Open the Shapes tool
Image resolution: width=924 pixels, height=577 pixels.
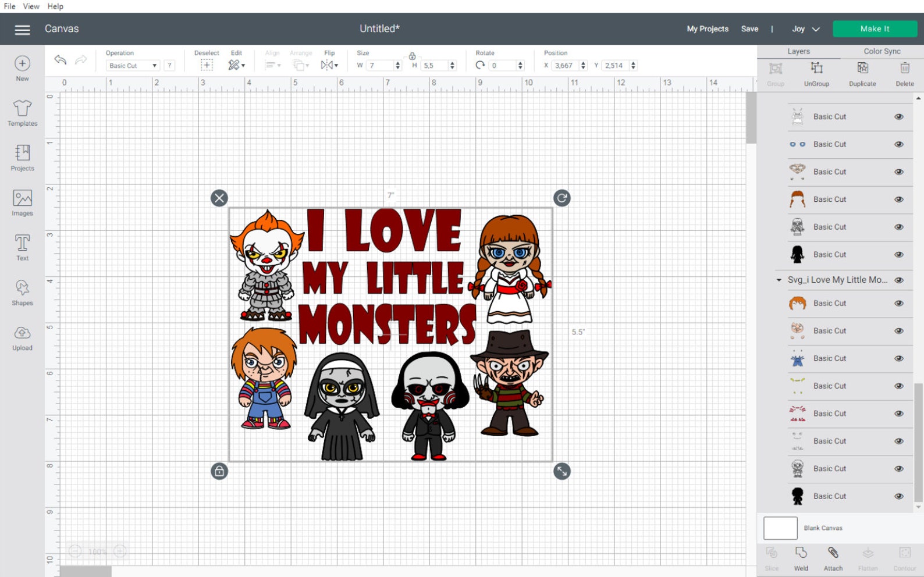(x=22, y=292)
